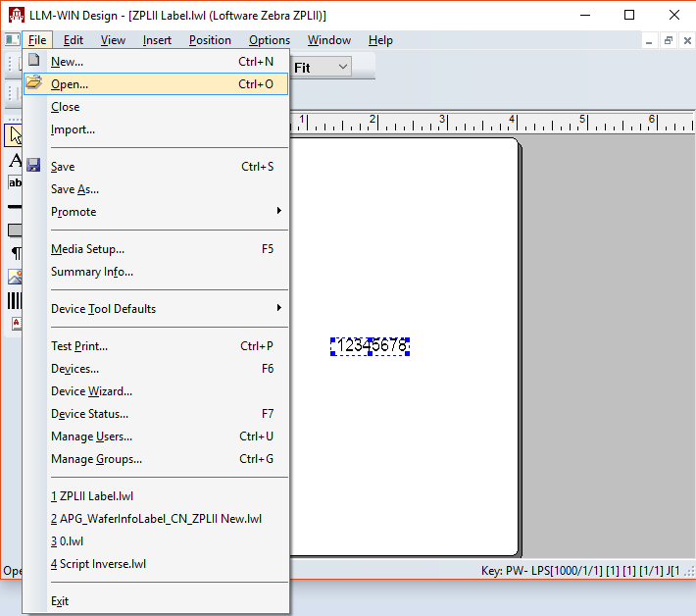Open the Position menu
The image size is (696, 616).
coord(210,40)
